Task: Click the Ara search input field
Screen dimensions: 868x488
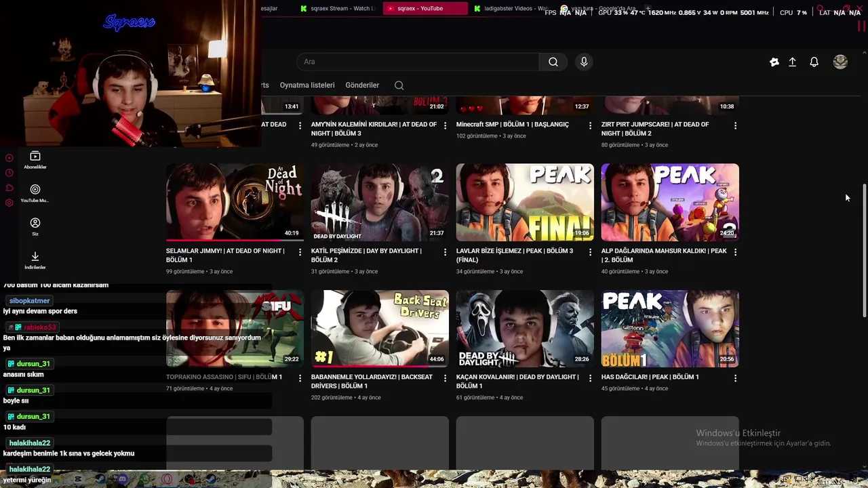Action: [418, 62]
